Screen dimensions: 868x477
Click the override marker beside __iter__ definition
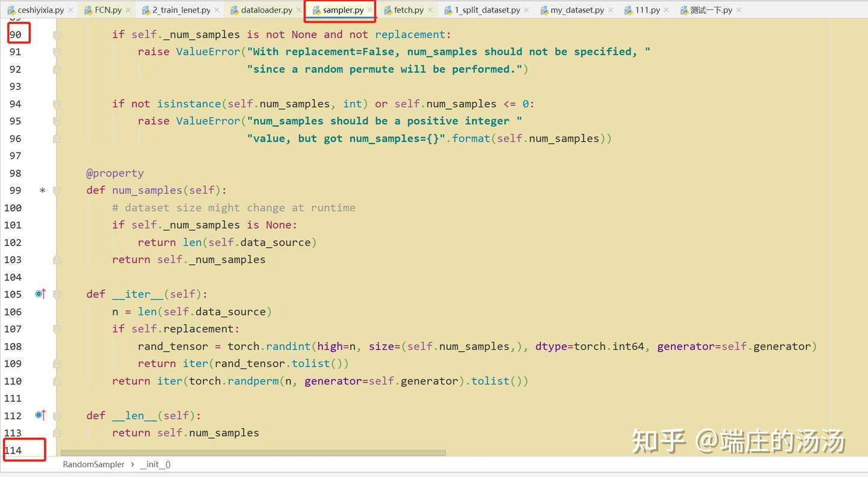coord(40,294)
